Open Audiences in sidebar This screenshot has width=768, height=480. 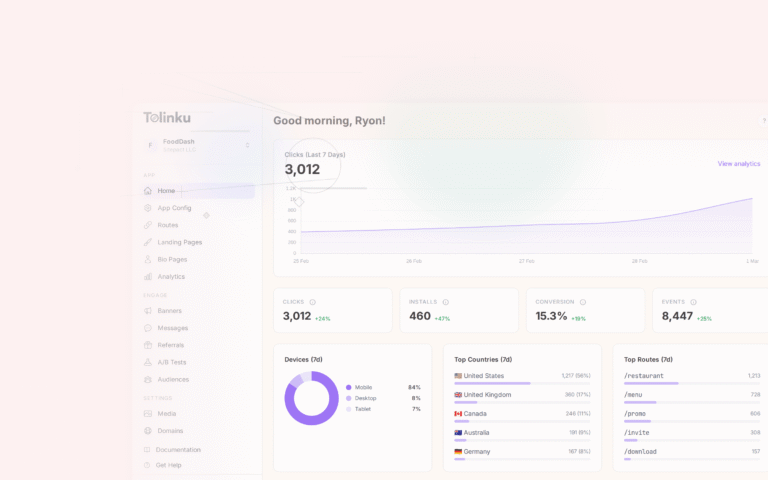click(198, 379)
